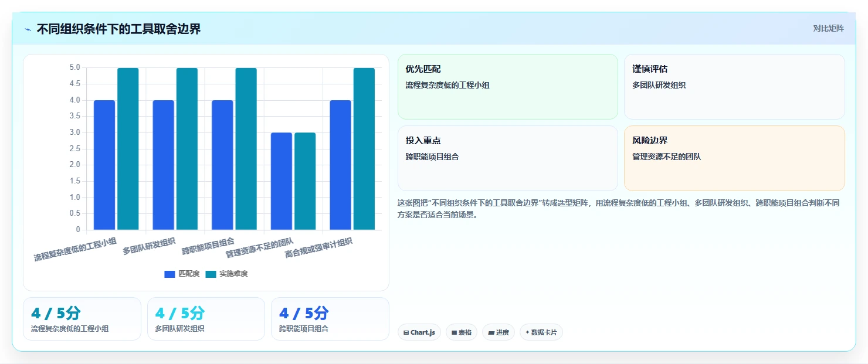This screenshot has width=868, height=364.
Task: Click the 匹配度 bar for 管理资源不足的团队
Action: (282, 181)
